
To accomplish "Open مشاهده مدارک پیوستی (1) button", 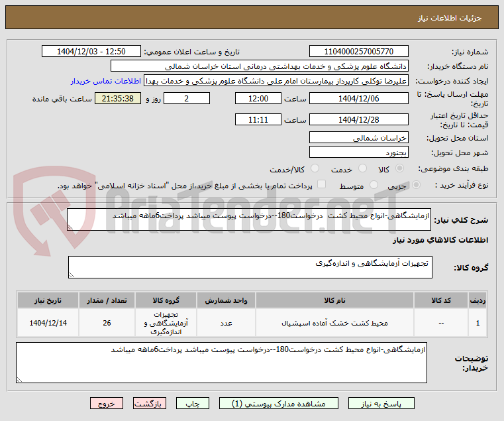I will click(279, 403).
